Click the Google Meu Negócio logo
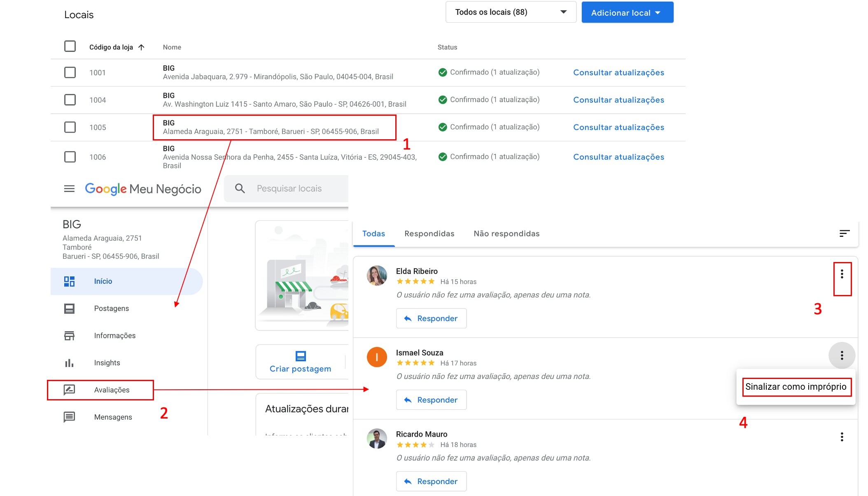 click(143, 189)
